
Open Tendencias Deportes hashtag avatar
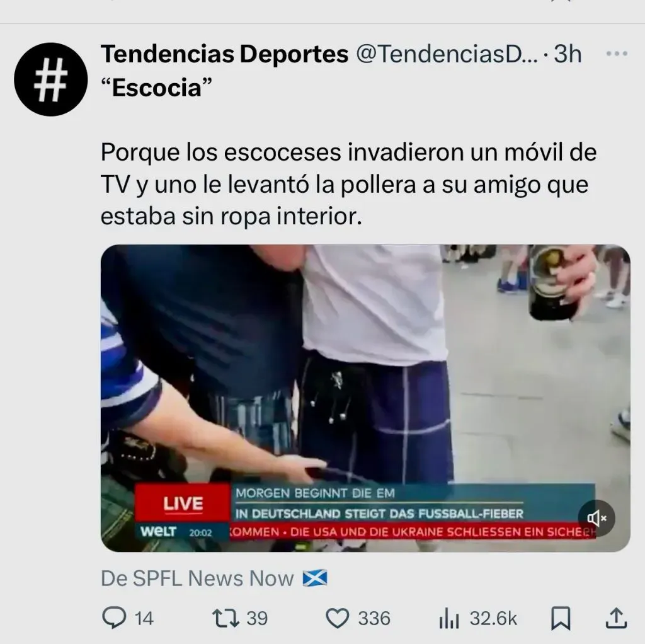50,79
